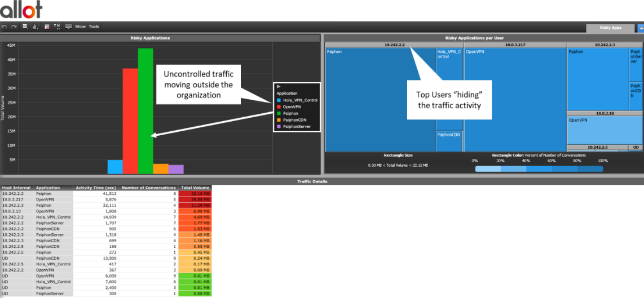The height and width of the screenshot is (298, 644).
Task: Expand the legend using the triangle arrow
Action: 279,87
